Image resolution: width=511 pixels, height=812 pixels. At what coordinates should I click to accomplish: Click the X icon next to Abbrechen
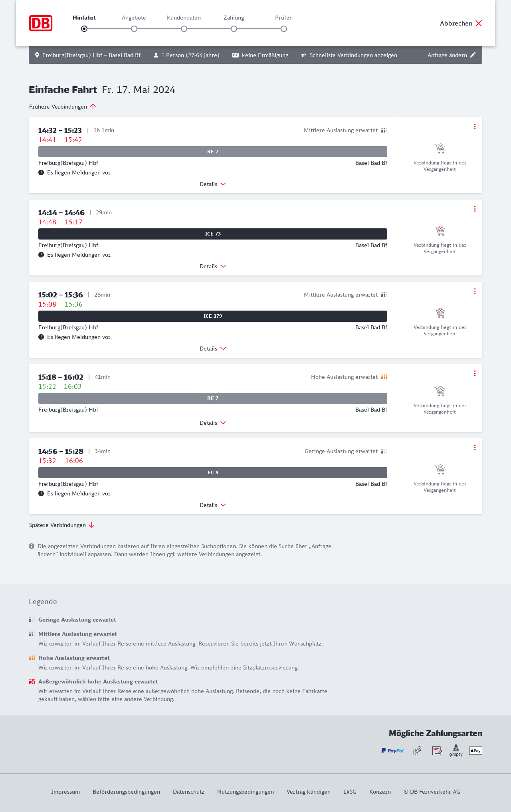[479, 23]
